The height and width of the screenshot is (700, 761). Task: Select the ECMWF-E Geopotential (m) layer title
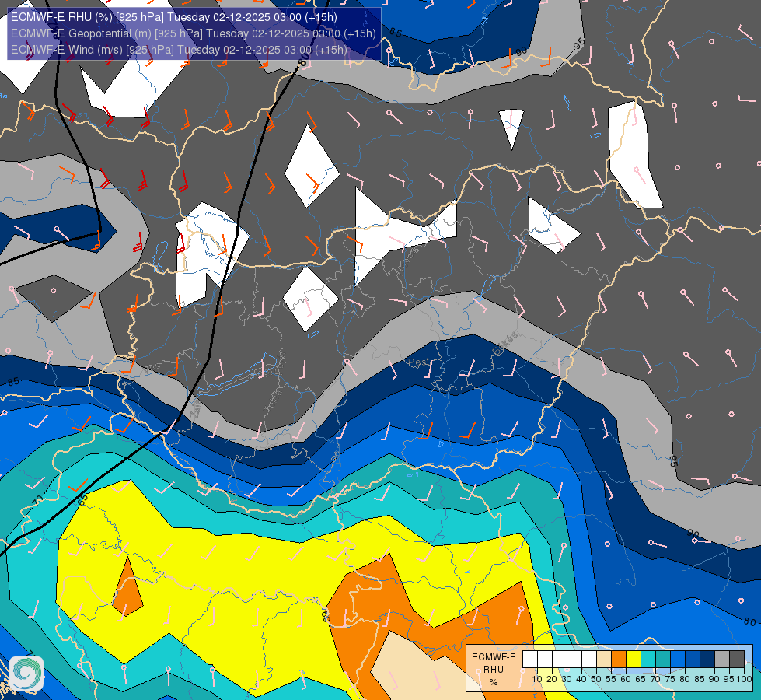point(193,33)
